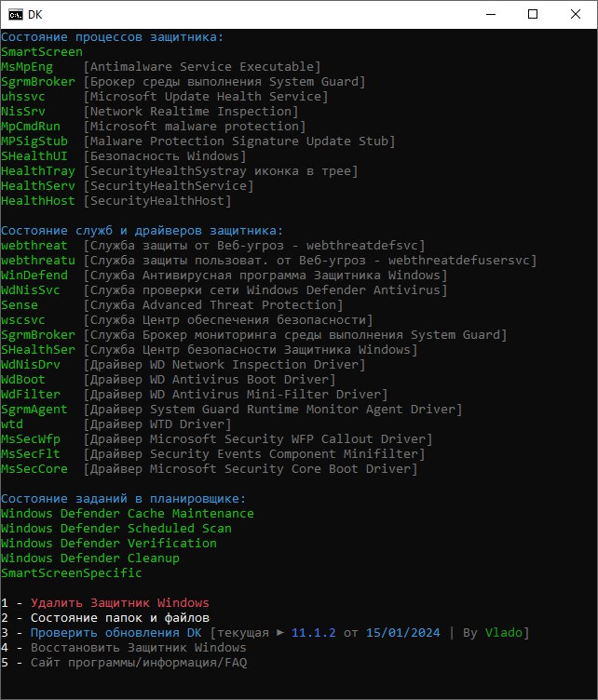The image size is (598, 700).
Task: Click SHealthUI process name
Action: coord(34,156)
